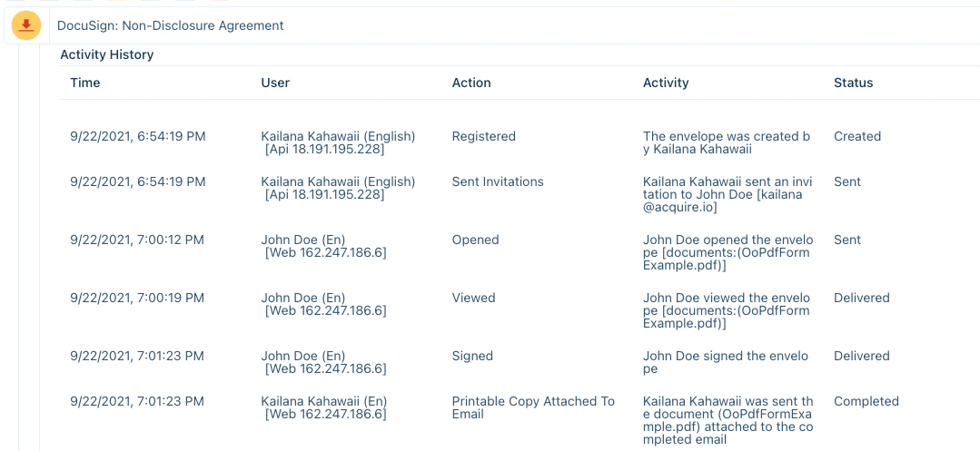
Task: Select Delivered status in the Viewed row
Action: 861,298
